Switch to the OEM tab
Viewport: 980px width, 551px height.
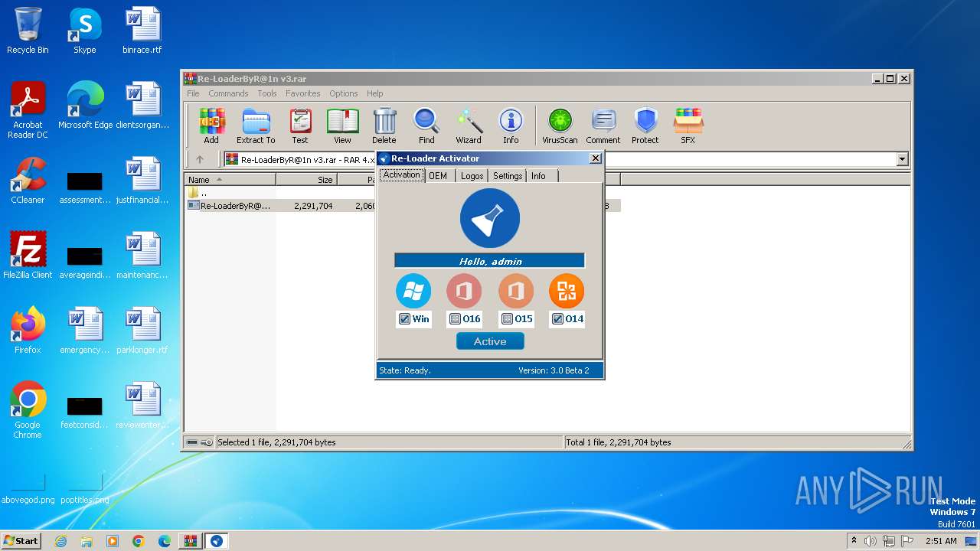coord(438,176)
